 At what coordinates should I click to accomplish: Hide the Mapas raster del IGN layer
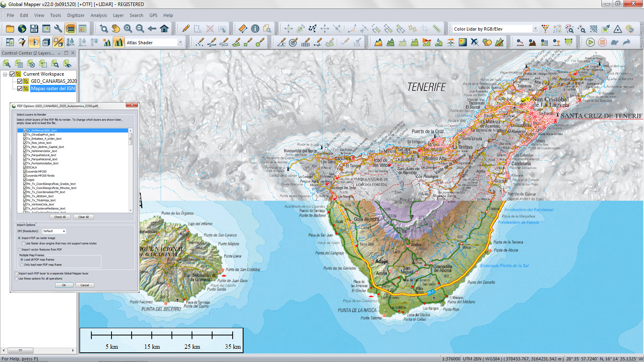[19, 88]
